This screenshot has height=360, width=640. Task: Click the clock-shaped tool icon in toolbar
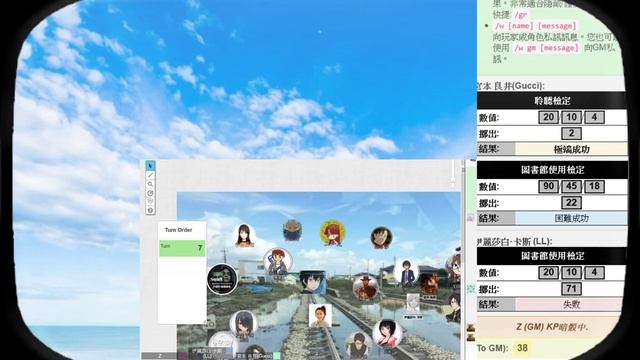150,193
